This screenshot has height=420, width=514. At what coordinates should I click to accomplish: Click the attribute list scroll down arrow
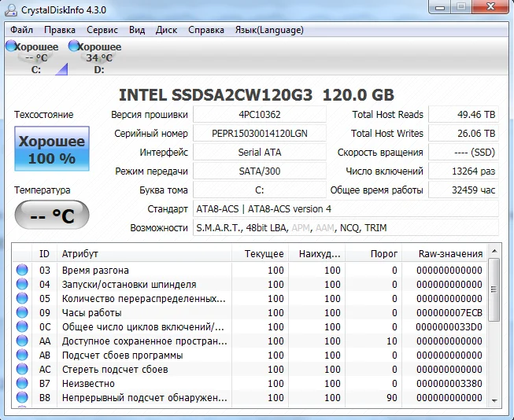(x=494, y=401)
